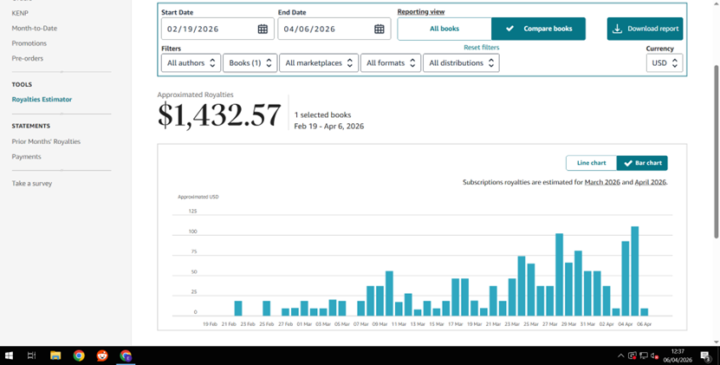Click the Reporting view label

tap(421, 12)
